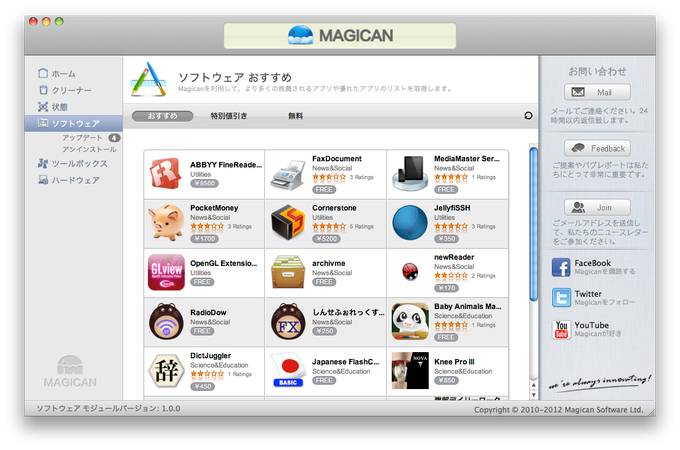Click the FaxDocument printer icon

point(287,175)
